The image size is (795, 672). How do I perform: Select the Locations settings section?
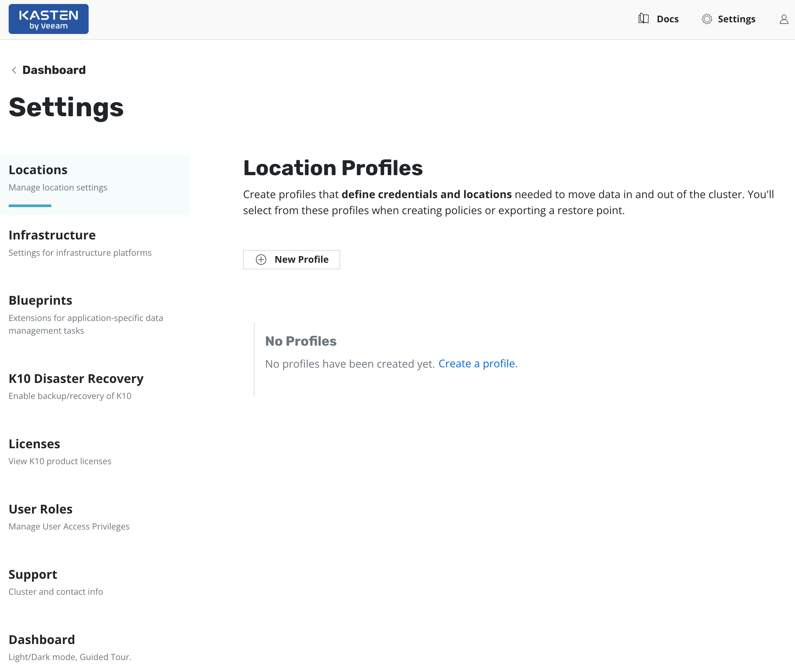38,170
